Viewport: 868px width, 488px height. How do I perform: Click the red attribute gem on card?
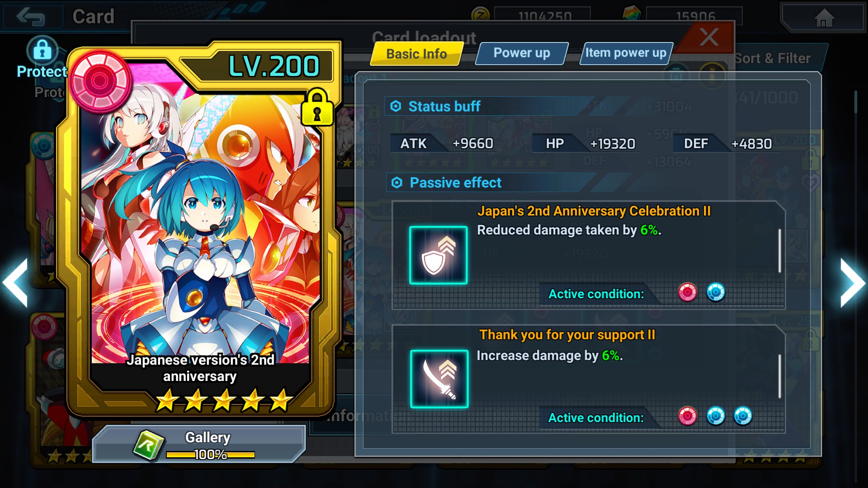coord(100,81)
